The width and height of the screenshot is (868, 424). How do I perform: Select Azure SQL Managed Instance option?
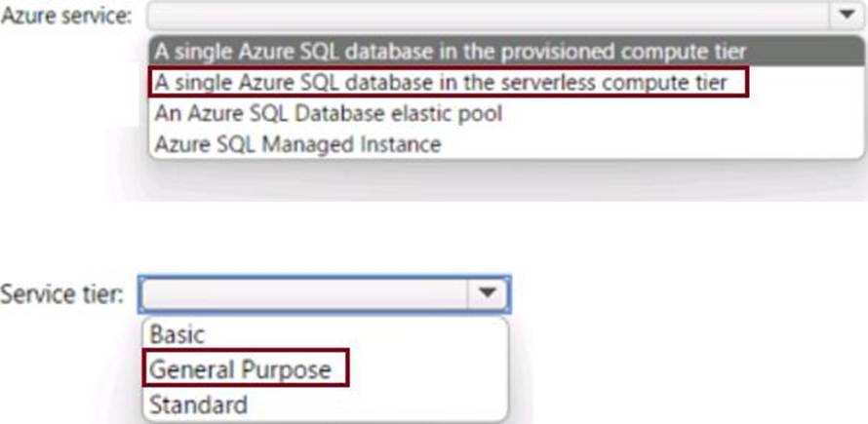pyautogui.click(x=506, y=144)
